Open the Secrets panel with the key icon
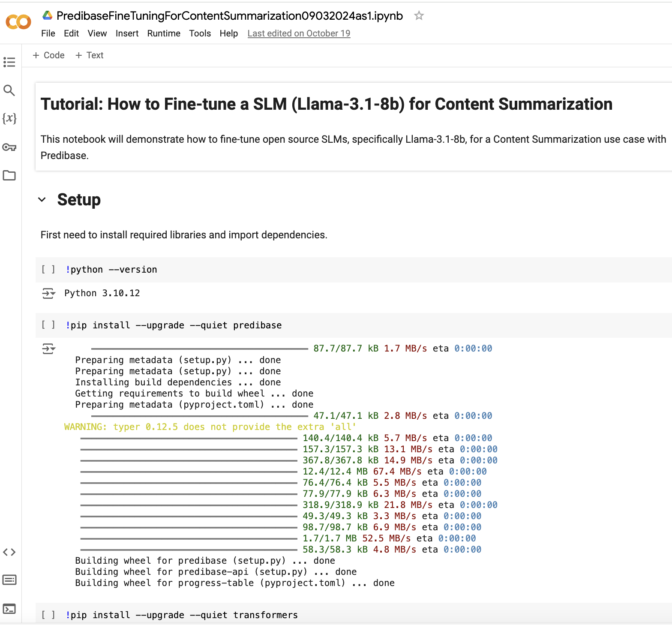Viewport: 672px width, 625px height. pyautogui.click(x=9, y=147)
